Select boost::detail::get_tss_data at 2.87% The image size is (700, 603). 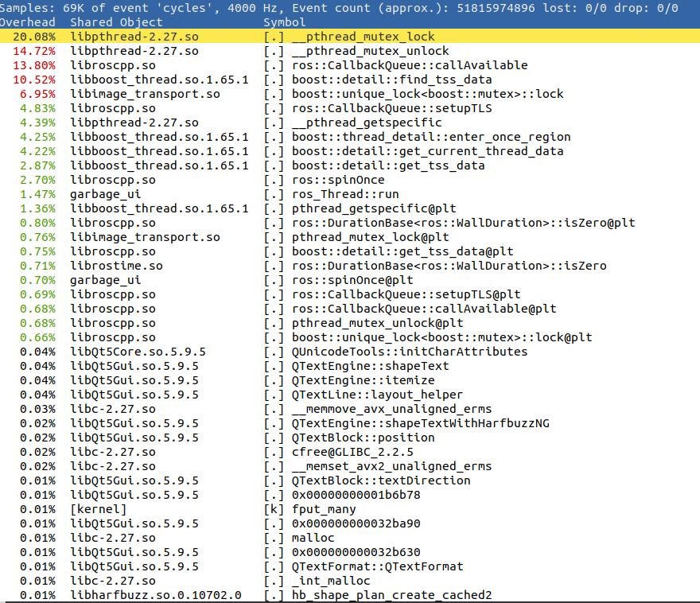pos(350,165)
